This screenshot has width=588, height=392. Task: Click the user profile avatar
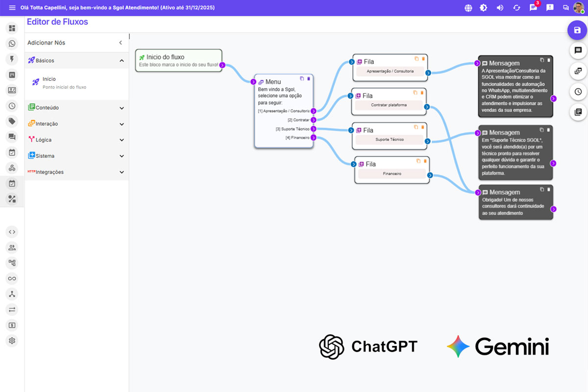[x=578, y=8]
